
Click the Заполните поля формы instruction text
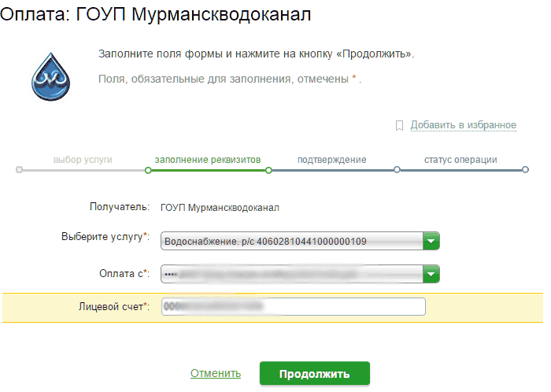pyautogui.click(x=256, y=54)
